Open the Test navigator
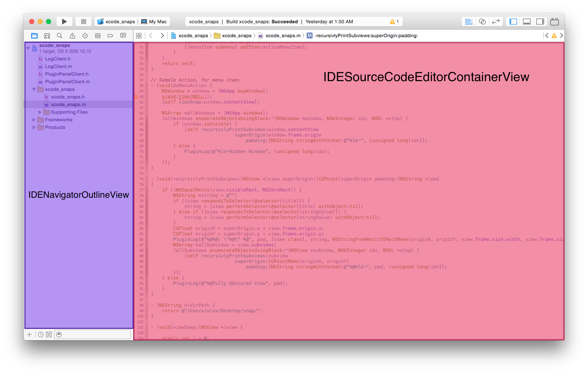 coord(85,35)
